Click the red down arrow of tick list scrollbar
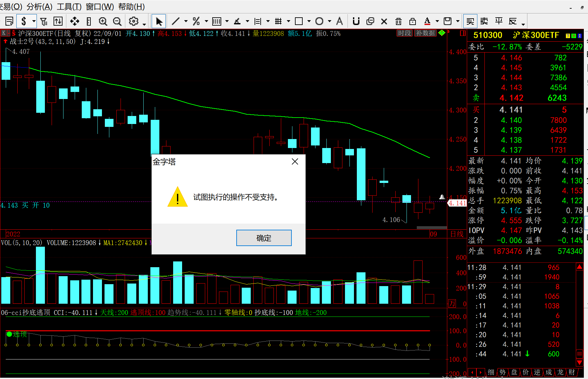The width and height of the screenshot is (588, 379). (x=580, y=362)
